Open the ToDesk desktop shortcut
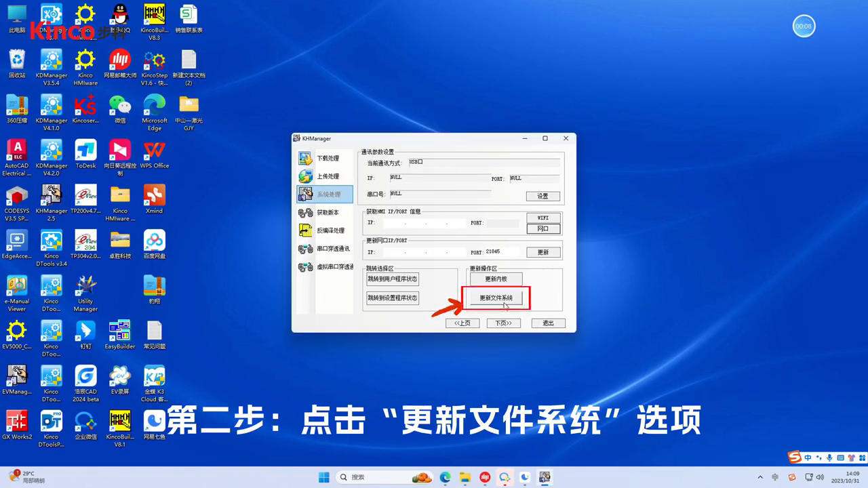Image resolution: width=868 pixels, height=488 pixels. pos(85,154)
